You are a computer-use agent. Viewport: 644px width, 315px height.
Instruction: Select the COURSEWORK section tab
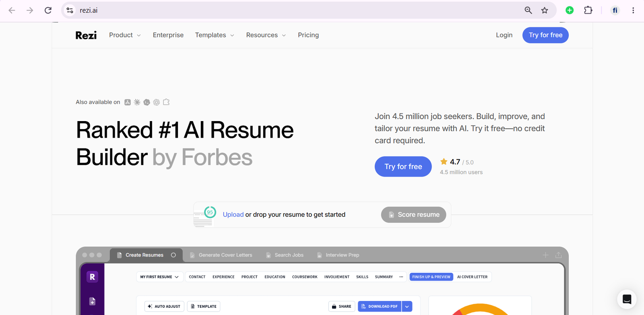pos(305,277)
